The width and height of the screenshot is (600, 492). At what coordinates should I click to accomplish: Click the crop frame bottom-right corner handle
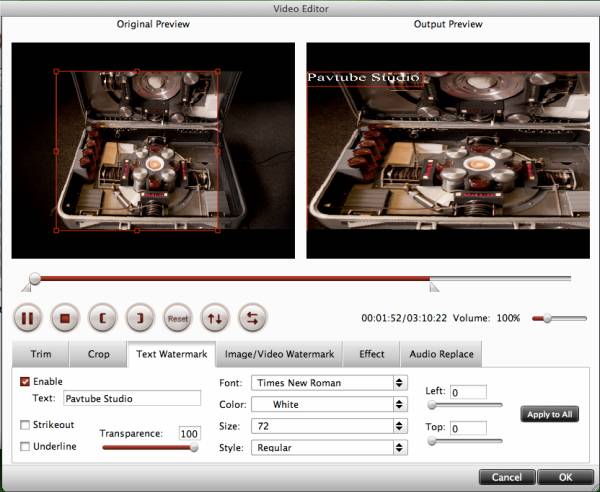coord(218,230)
